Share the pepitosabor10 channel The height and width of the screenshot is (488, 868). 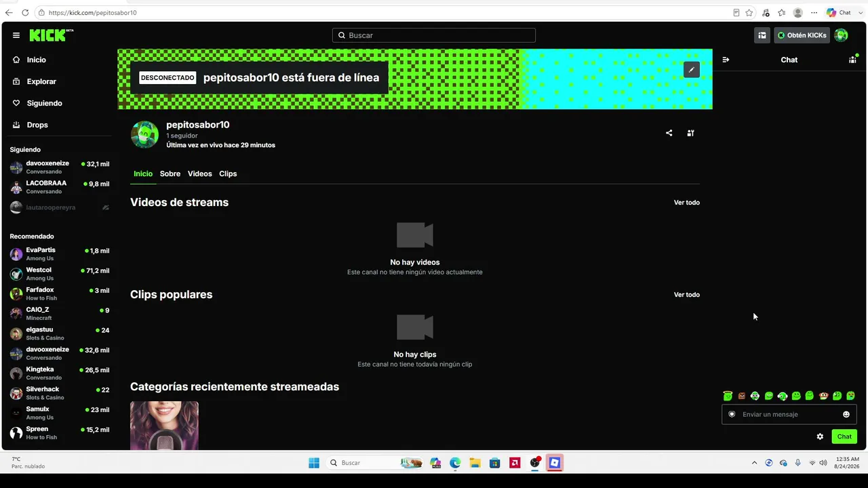pos(669,133)
